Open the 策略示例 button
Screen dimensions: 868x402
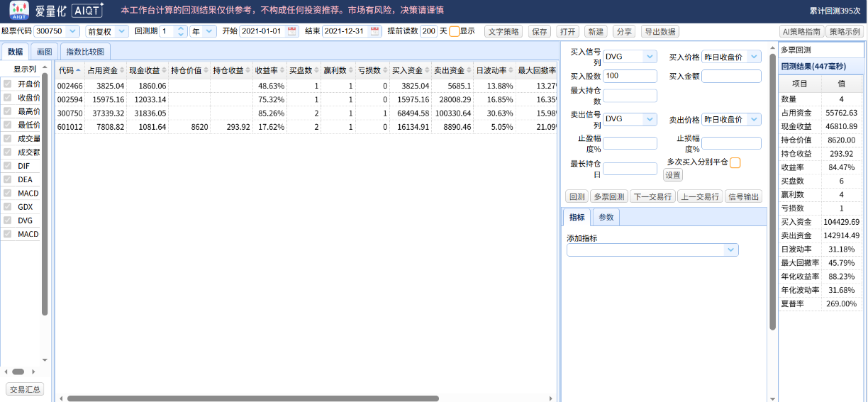pyautogui.click(x=845, y=32)
